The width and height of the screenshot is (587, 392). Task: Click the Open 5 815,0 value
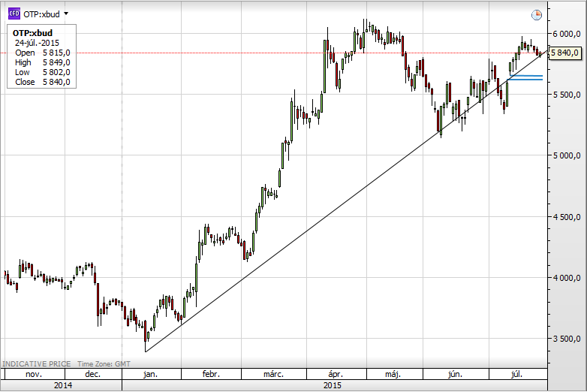(x=56, y=53)
